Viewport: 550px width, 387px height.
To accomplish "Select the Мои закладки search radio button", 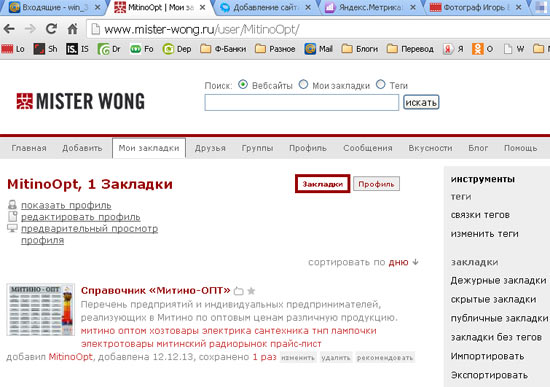I will [303, 85].
